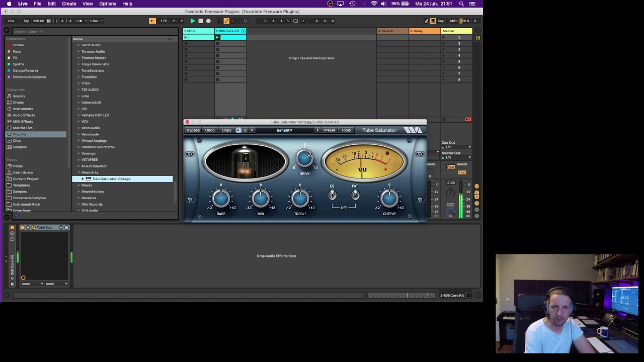Flip the FAT toggle switch
Screen dimensions: 644x362
(355, 195)
